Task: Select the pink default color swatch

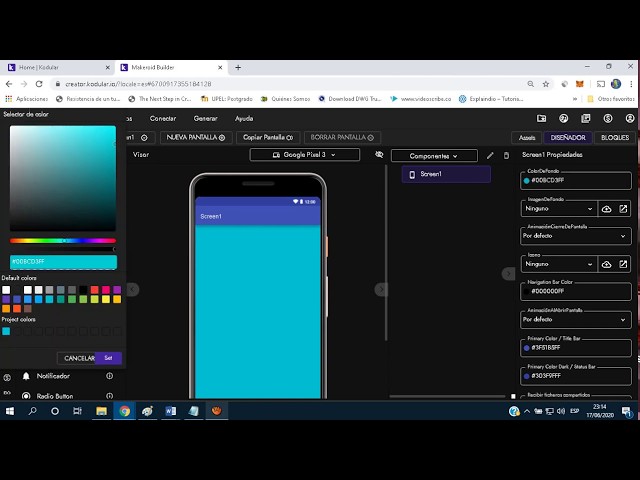Action: 106,290
